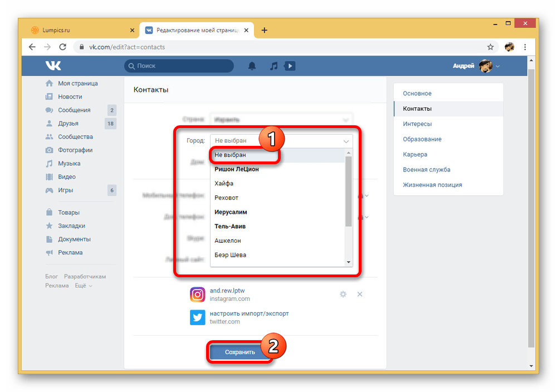Click the Instagram logo icon
This screenshot has width=557, height=392.
point(197,295)
